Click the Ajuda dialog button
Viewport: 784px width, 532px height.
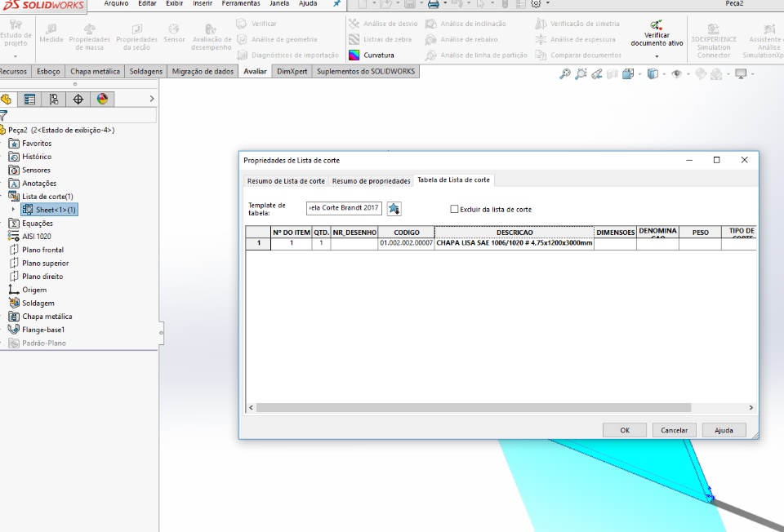[x=724, y=430]
